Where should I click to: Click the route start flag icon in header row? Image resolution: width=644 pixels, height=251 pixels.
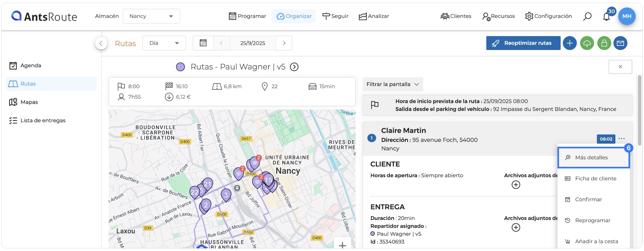pos(375,105)
